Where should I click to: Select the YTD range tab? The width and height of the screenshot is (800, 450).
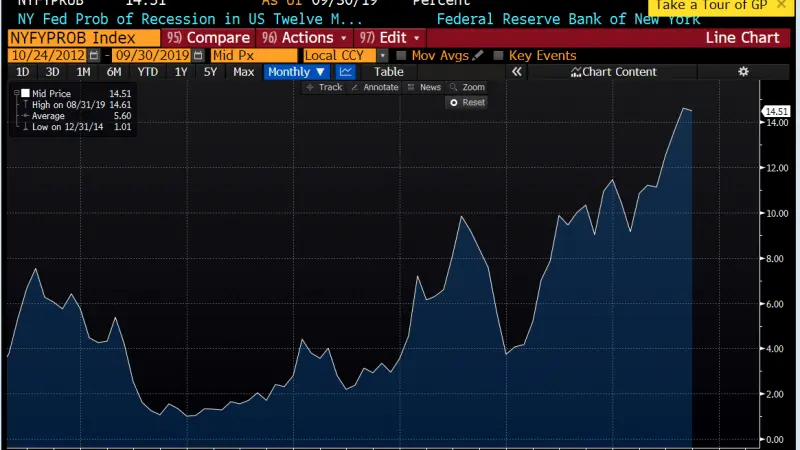(147, 72)
